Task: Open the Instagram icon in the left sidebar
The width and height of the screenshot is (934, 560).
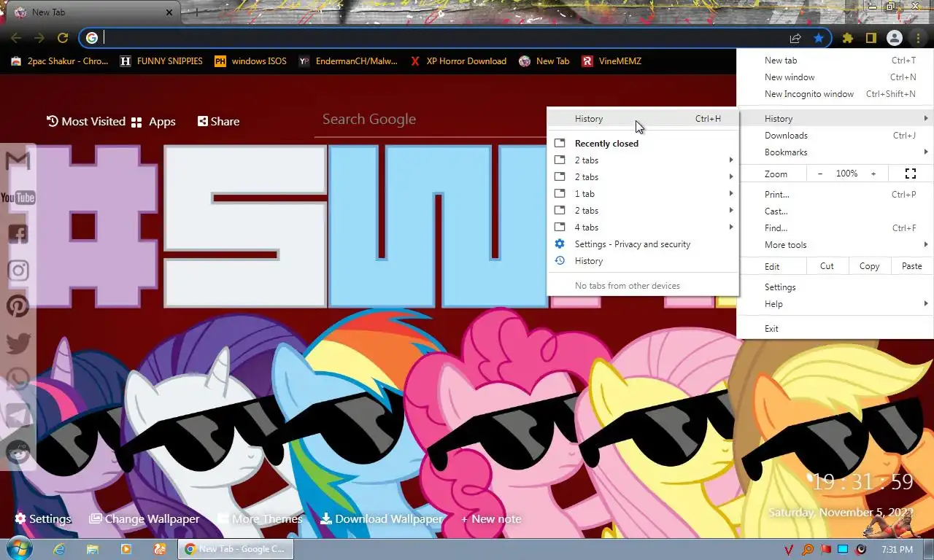Action: click(x=18, y=271)
